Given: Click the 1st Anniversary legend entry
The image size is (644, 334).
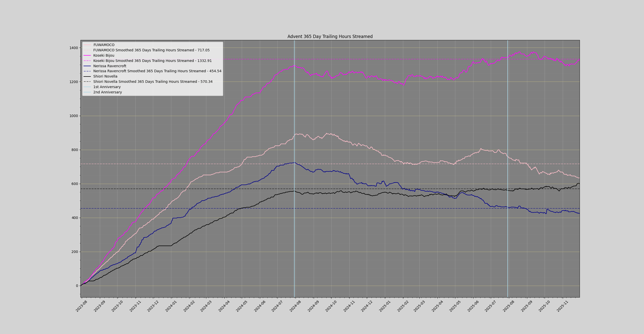Looking at the screenshot, I should pos(107,87).
